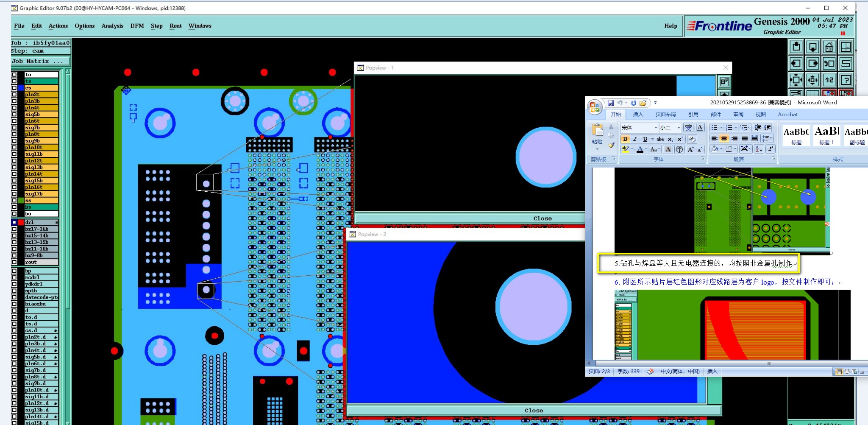Toggle checkbox for layer 'rout'
The width and height of the screenshot is (868, 425).
(14, 262)
